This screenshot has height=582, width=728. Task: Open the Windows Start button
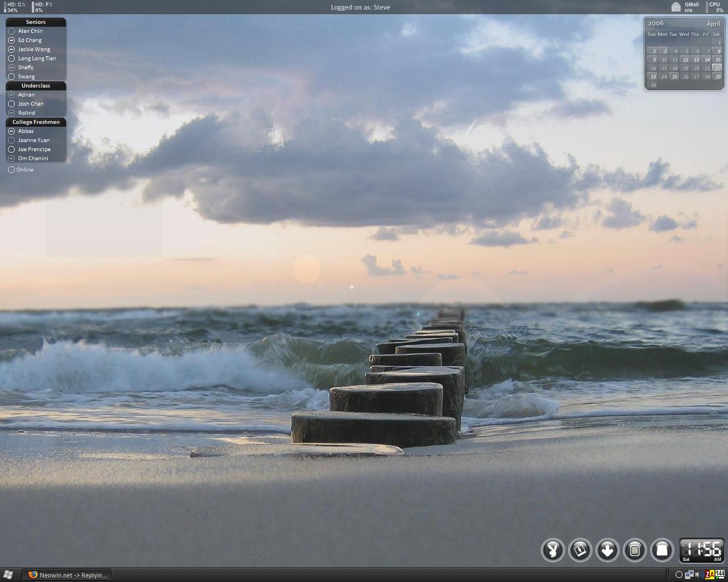point(8,575)
